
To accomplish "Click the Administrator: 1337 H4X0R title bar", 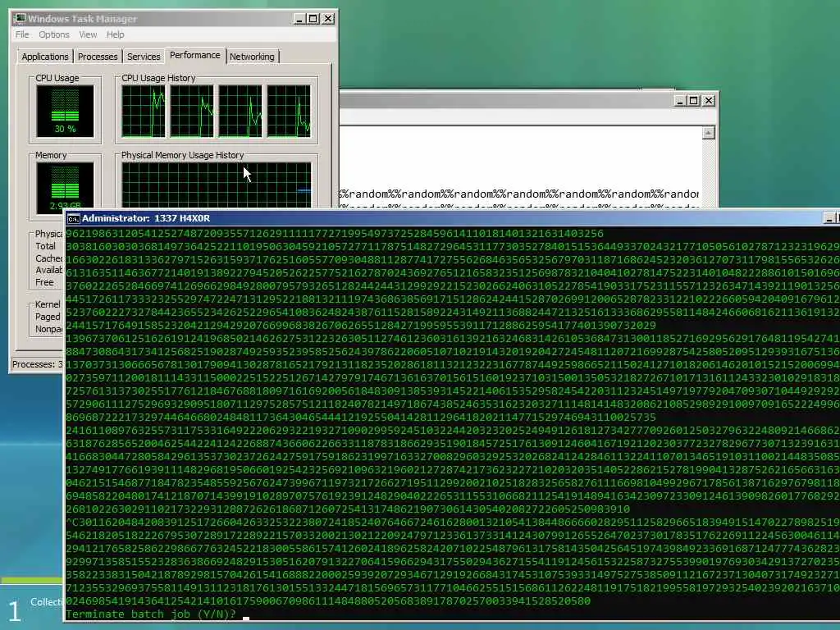I will tap(450, 218).
